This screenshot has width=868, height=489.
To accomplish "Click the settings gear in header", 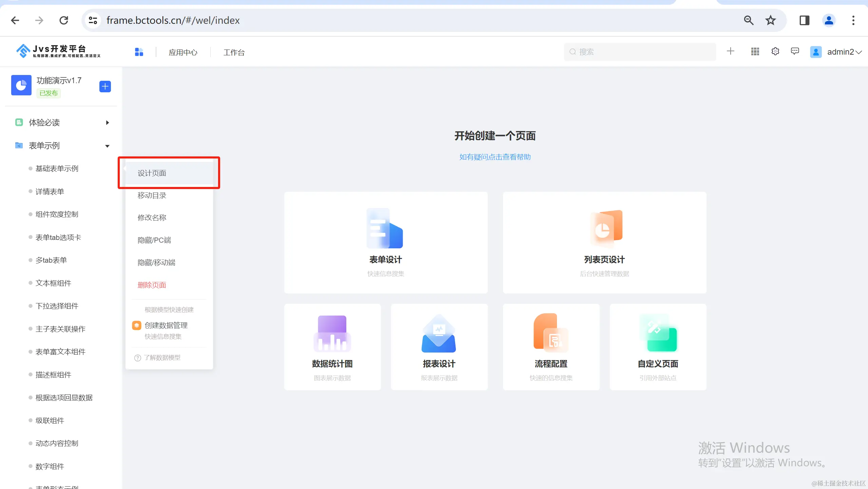I will (x=775, y=52).
